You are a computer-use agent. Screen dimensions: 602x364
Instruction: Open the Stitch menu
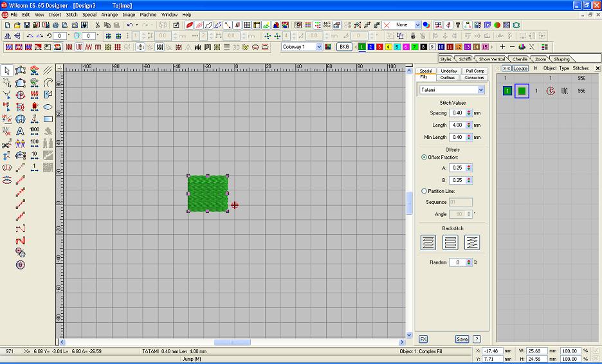click(x=71, y=14)
